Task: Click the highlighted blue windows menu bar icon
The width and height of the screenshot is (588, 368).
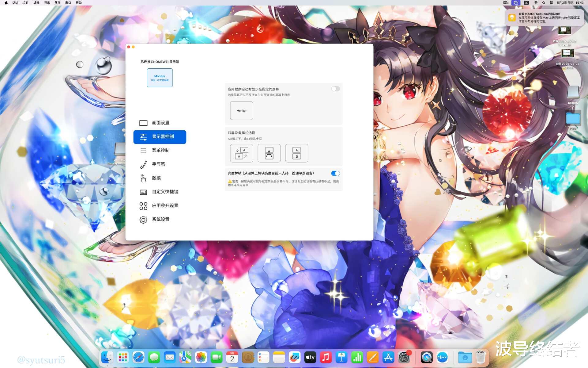Action: (516, 3)
